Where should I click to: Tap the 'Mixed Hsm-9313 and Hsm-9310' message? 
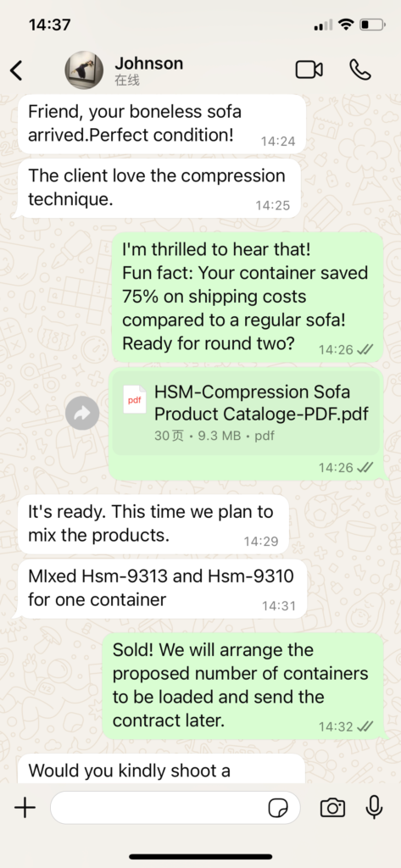pyautogui.click(x=162, y=588)
